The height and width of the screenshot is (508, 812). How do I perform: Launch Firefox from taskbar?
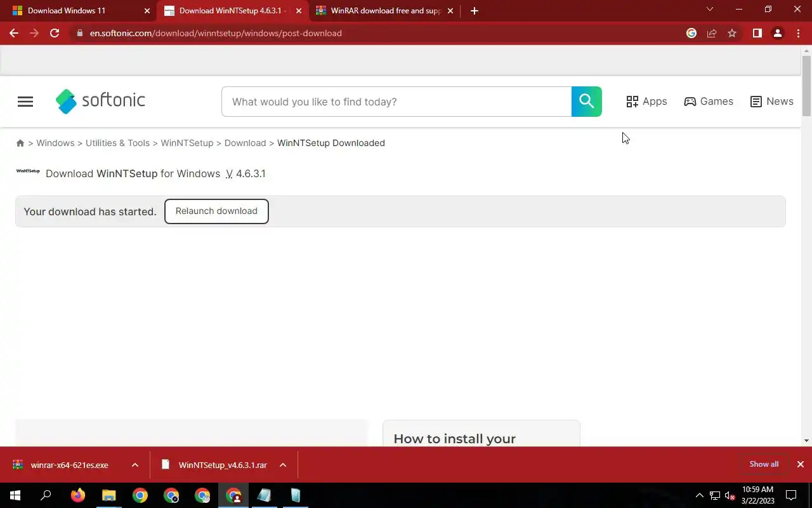click(x=78, y=495)
